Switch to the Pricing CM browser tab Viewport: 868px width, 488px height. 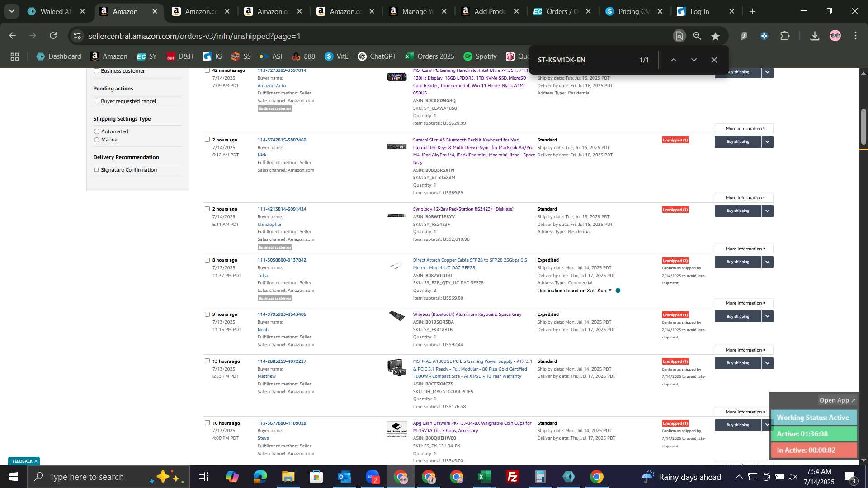click(634, 11)
